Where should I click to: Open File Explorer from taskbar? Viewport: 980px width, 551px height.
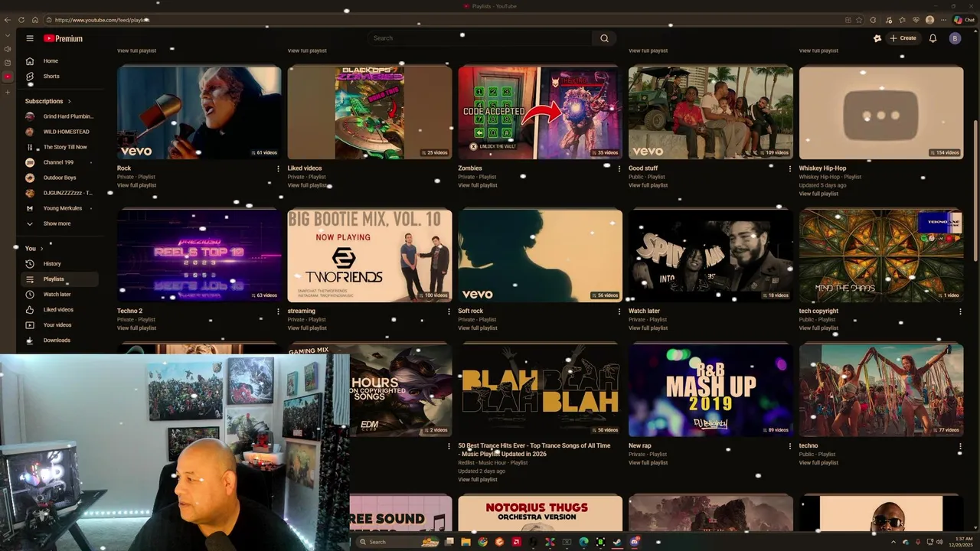point(465,542)
